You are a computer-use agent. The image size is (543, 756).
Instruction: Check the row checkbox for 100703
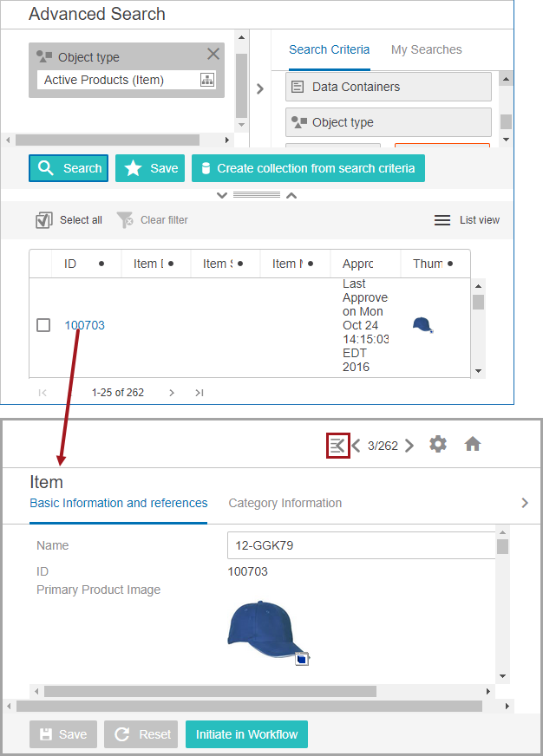(x=43, y=325)
